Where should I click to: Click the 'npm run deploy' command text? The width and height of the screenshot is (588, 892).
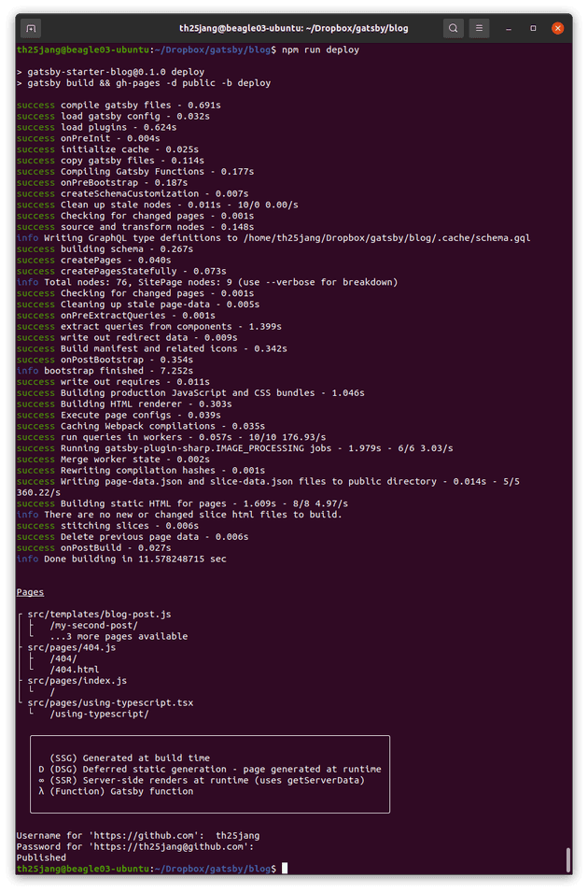coord(320,50)
